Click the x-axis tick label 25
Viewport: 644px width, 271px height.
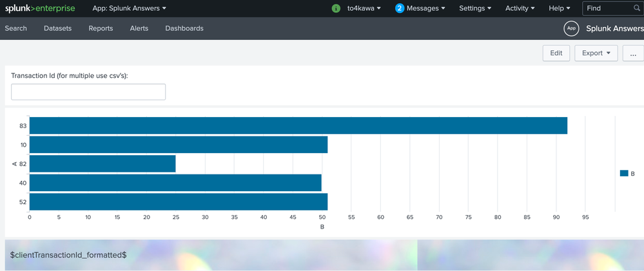(x=176, y=218)
